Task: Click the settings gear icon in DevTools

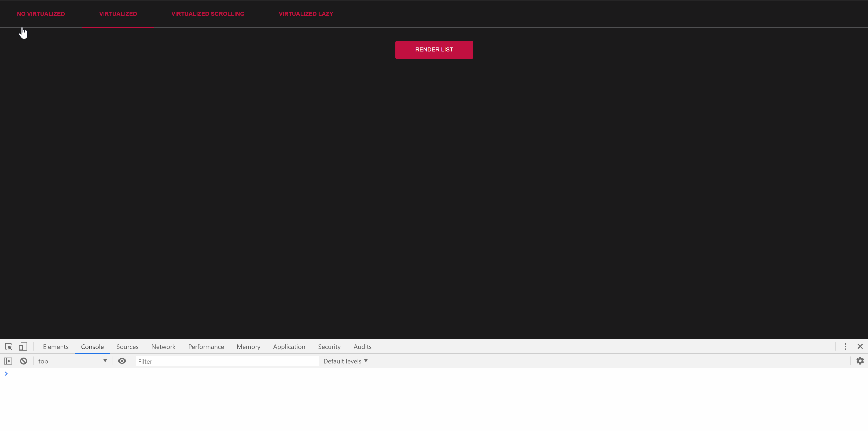Action: (x=860, y=361)
